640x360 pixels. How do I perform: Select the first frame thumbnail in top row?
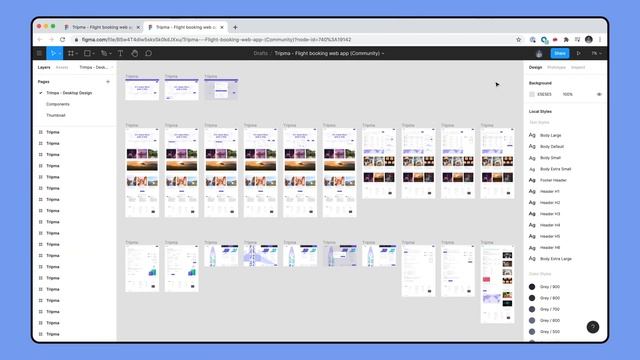pos(142,89)
